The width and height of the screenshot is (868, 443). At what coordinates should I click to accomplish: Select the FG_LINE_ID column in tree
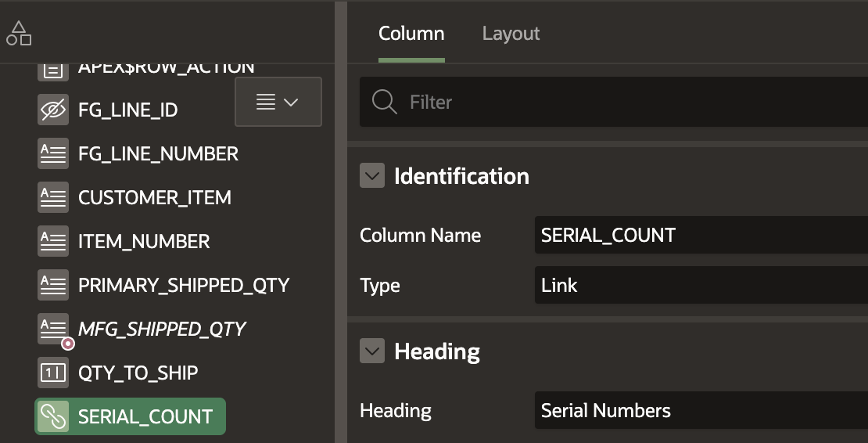click(x=128, y=110)
